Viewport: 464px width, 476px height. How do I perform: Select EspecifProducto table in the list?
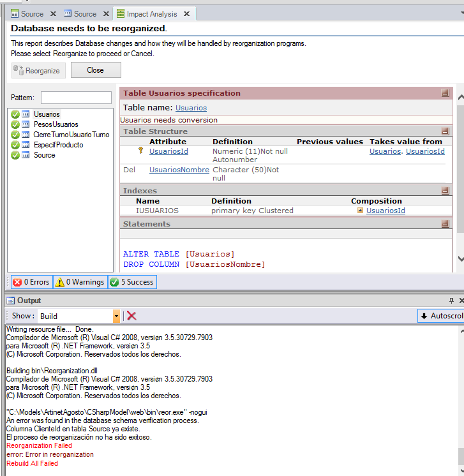58,145
